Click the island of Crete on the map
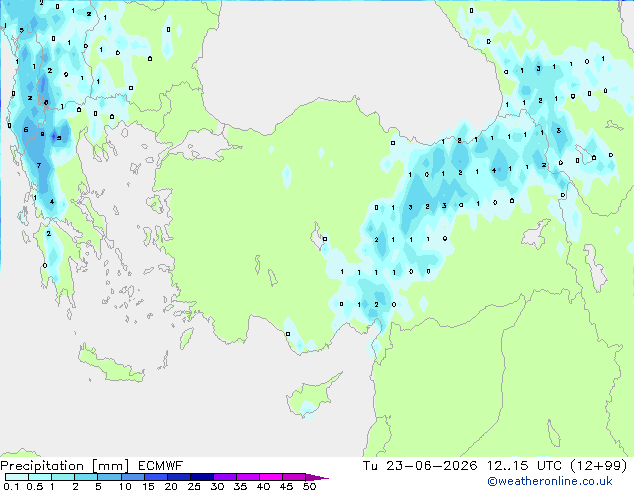The height and width of the screenshot is (490, 634). pos(110,365)
